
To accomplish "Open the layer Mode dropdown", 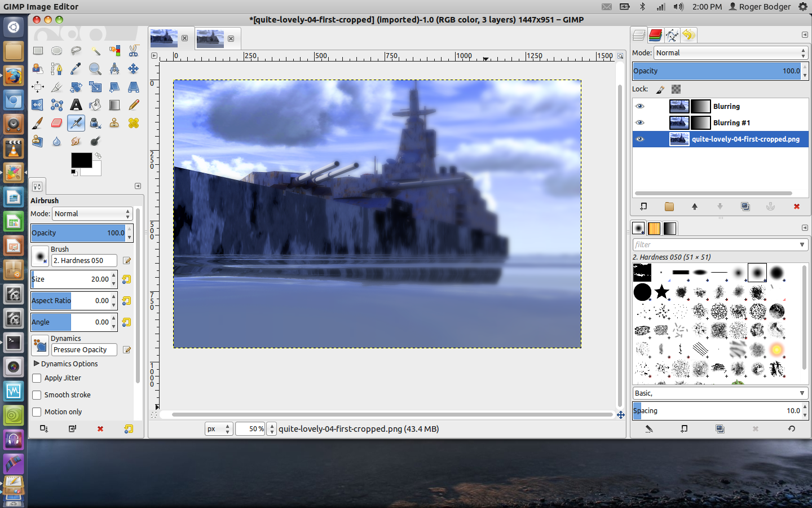I will [x=731, y=52].
